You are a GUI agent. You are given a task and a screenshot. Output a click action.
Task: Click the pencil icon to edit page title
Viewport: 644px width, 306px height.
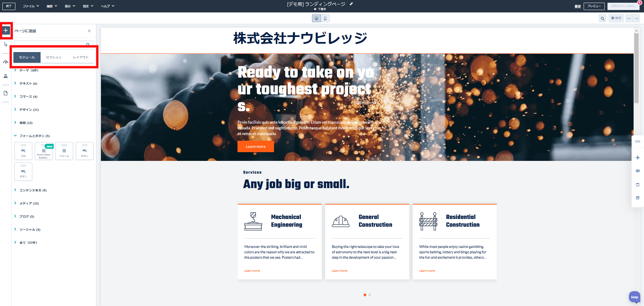point(351,4)
